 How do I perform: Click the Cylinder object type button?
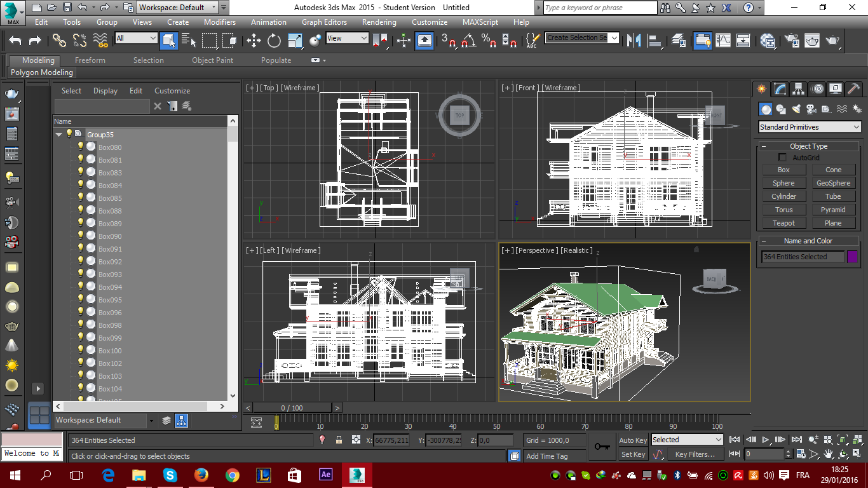tap(783, 196)
